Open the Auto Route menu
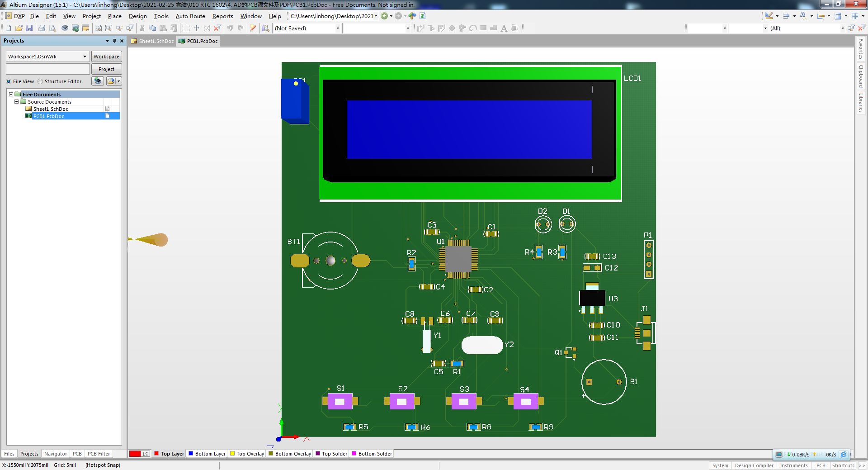The height and width of the screenshot is (470, 868). pos(190,16)
